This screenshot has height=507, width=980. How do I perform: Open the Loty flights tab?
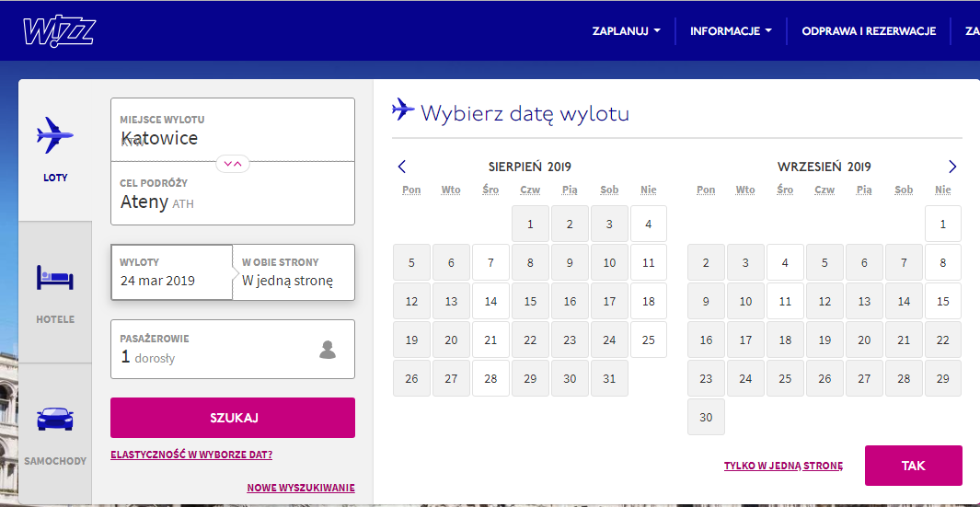(x=55, y=150)
